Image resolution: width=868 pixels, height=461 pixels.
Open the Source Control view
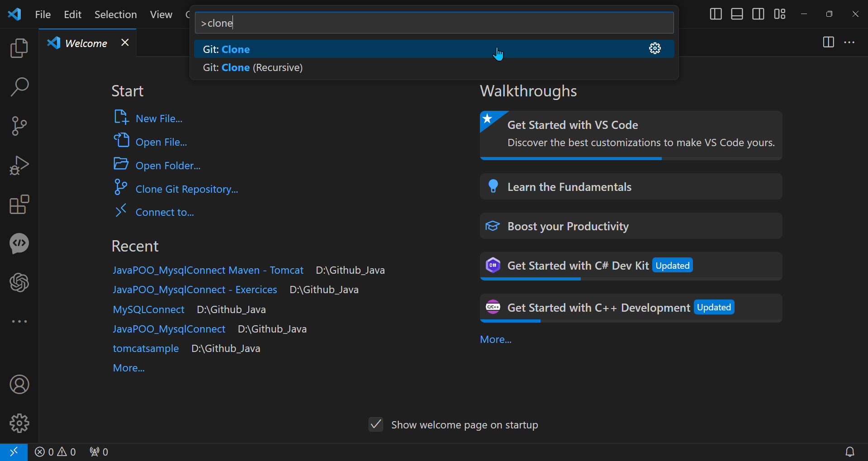click(19, 126)
